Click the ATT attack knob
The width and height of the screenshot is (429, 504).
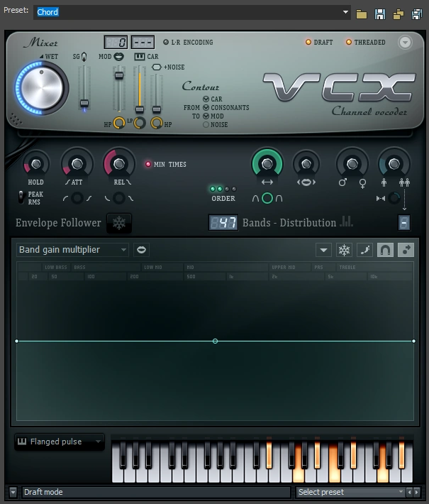click(x=77, y=164)
